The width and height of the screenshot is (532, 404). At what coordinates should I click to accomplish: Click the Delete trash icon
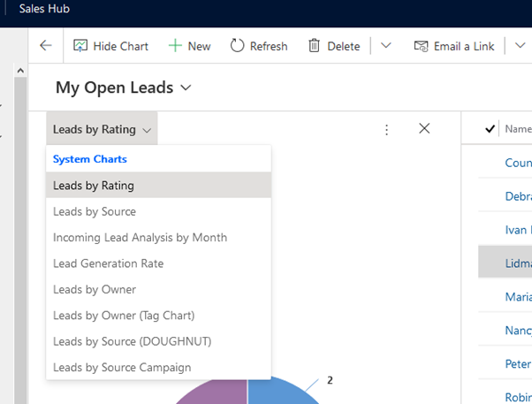315,46
